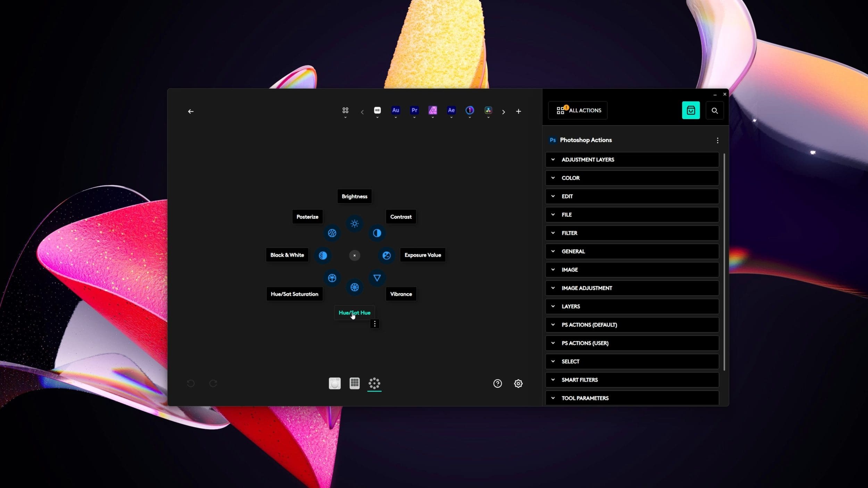Select the Affinity Photo profile icon
The width and height of the screenshot is (868, 488).
pos(433,110)
